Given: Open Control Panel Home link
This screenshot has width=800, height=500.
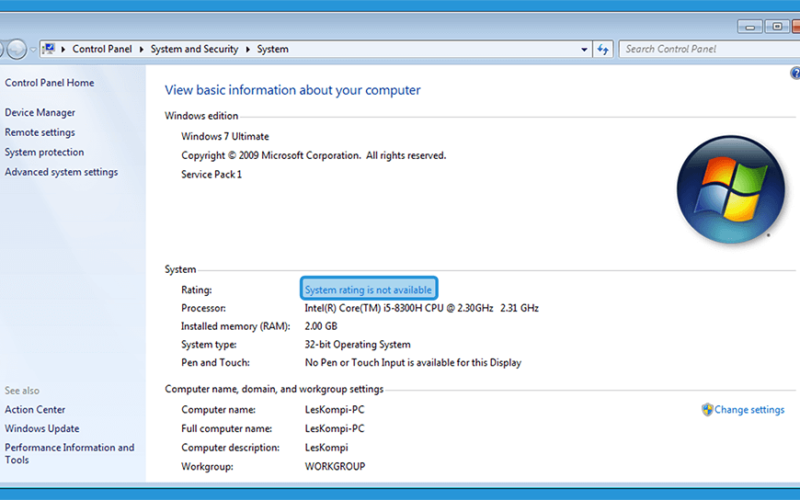Looking at the screenshot, I should [x=49, y=83].
